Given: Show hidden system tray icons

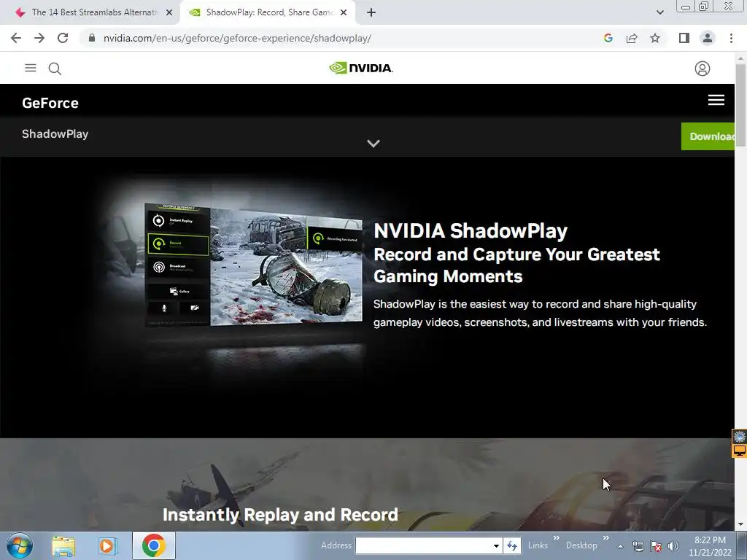Looking at the screenshot, I should 620,546.
